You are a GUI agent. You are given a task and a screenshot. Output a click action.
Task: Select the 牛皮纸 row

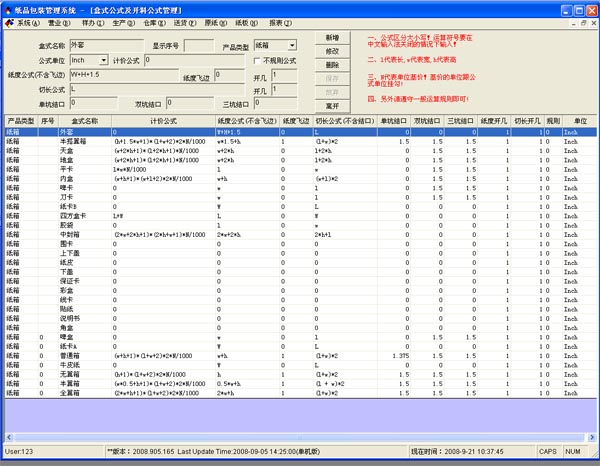(x=301, y=365)
